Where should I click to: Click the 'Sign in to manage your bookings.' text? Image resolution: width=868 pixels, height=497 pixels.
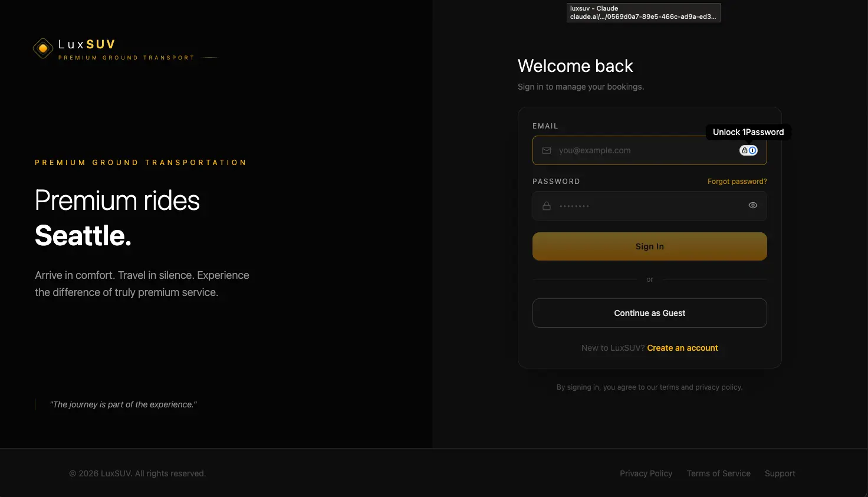581,87
